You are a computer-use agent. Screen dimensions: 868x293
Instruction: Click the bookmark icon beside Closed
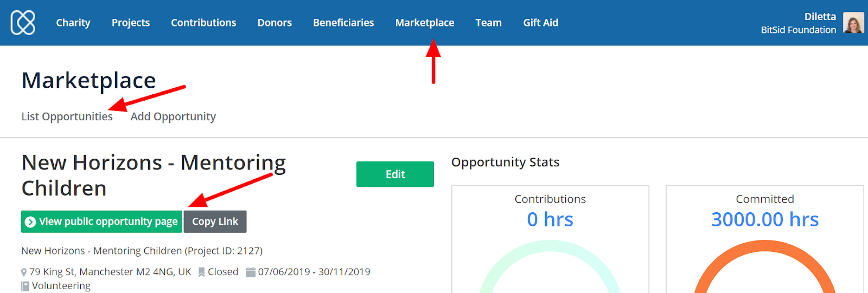point(201,272)
